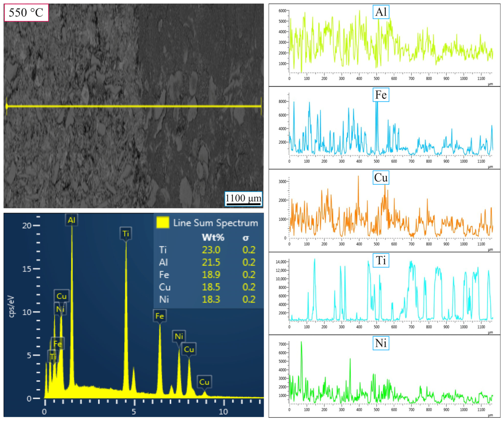Click the 550 °C temperature label
Screen dimensions: 504x422
coord(26,12)
